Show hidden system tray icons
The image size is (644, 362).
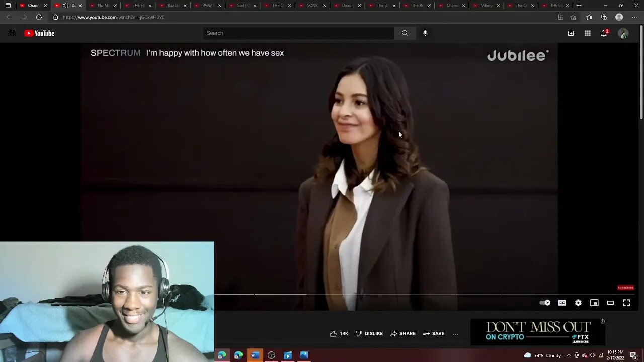[569, 355]
